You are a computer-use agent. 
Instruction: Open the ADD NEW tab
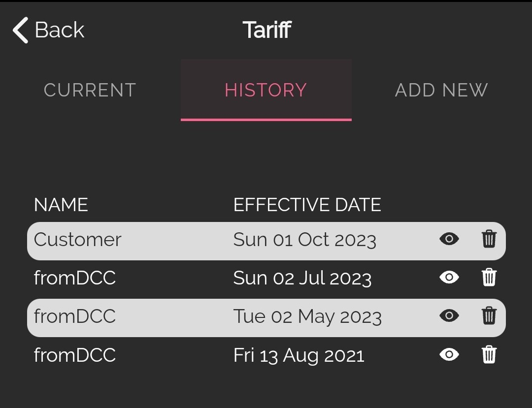click(441, 90)
